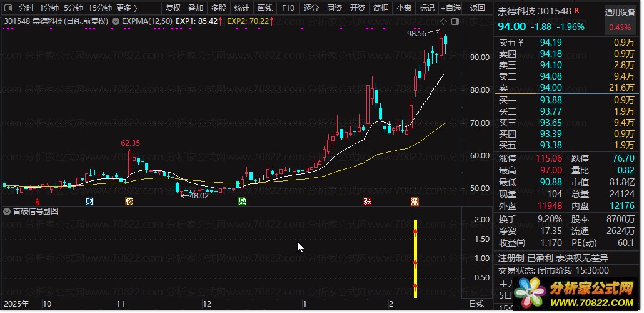This screenshot has width=644, height=313.
Task: Click the 返回 back button
Action: [x=477, y=8]
